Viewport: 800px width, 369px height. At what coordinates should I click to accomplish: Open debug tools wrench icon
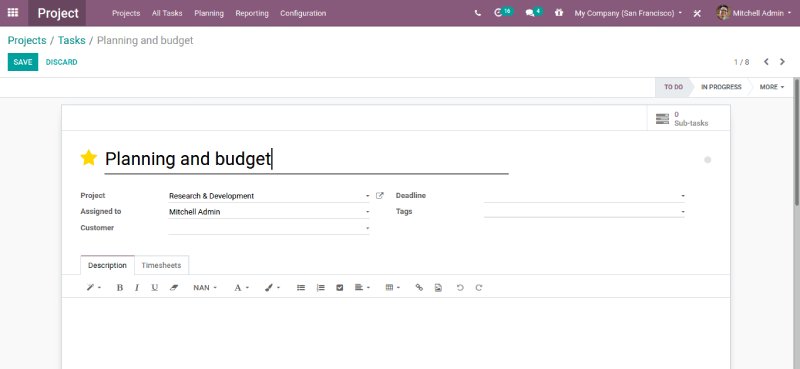coord(697,13)
